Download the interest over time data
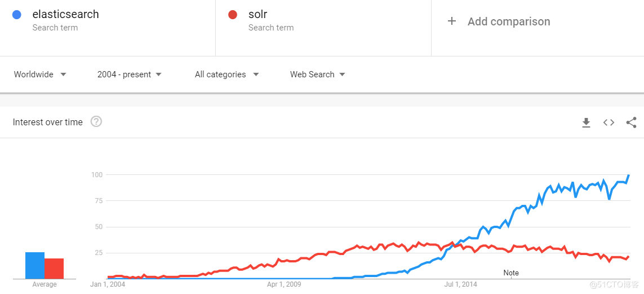 (586, 122)
